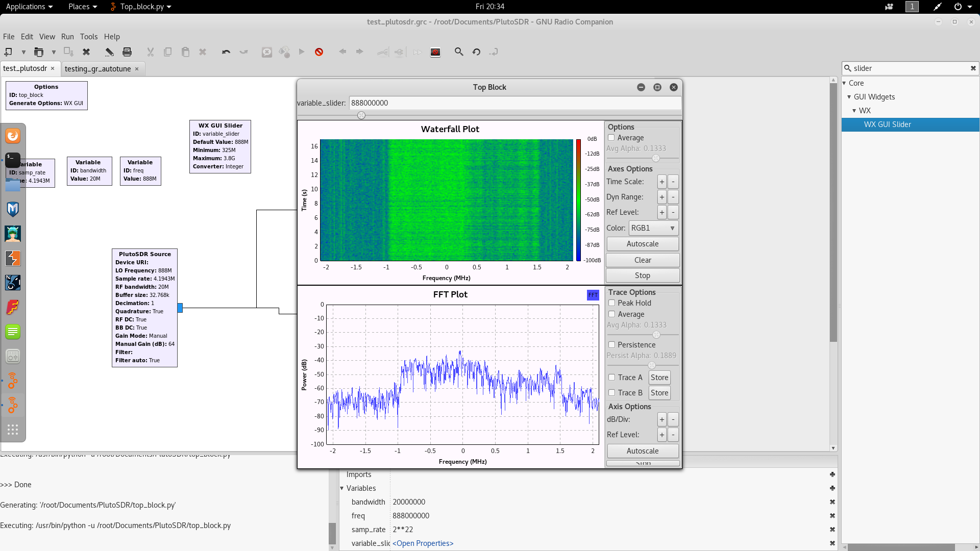Click the open flowgraph icon
980x551 pixels.
tap(38, 52)
